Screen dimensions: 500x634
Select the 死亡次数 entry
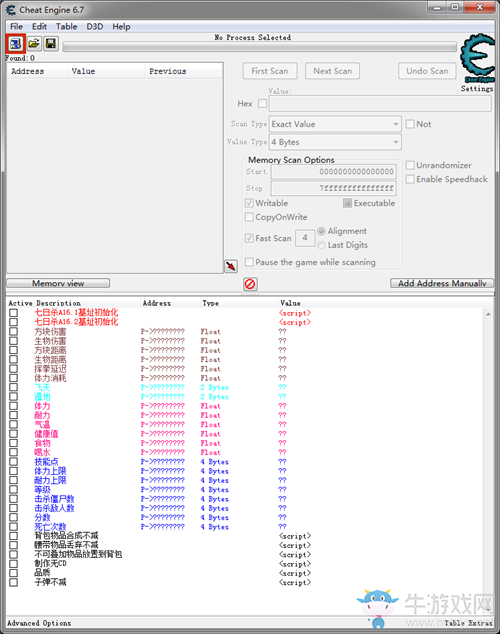tap(50, 527)
